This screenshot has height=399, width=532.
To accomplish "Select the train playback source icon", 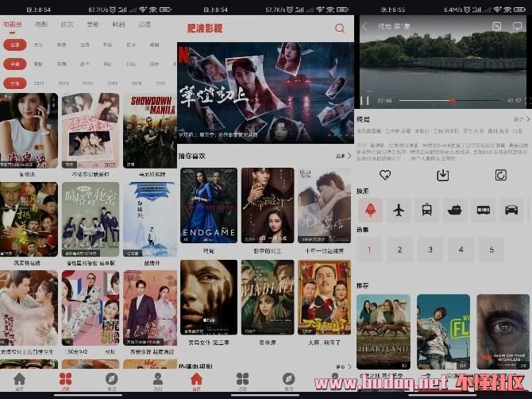I will (x=426, y=210).
